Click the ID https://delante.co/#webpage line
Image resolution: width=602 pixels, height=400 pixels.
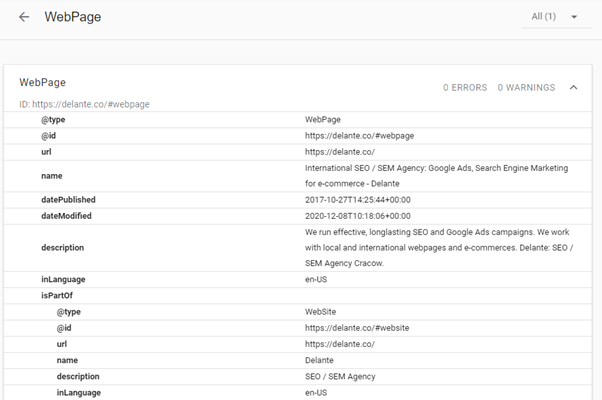click(x=84, y=104)
